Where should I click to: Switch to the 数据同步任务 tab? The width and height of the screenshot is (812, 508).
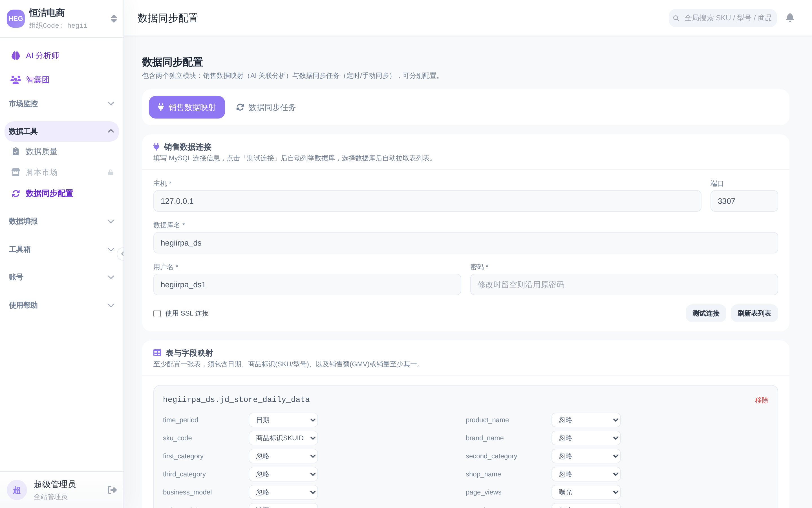coord(266,107)
